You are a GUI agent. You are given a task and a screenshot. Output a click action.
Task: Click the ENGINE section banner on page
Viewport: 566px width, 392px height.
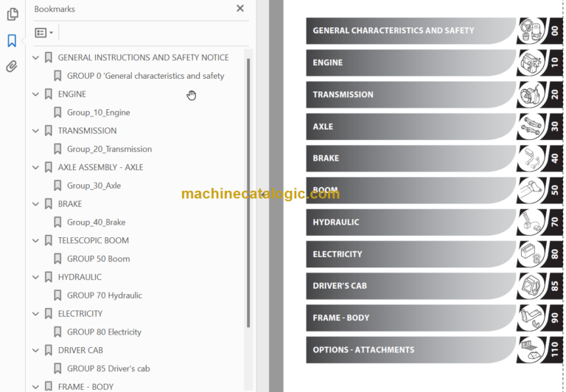coord(411,63)
